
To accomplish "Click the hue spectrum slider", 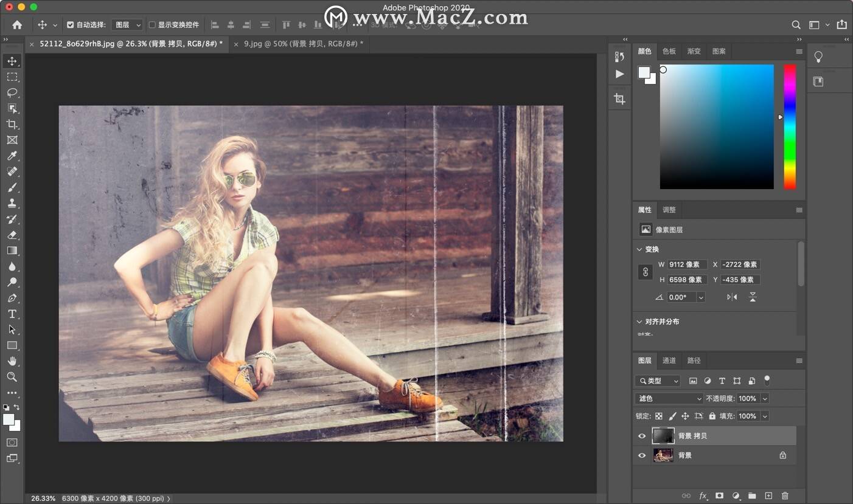I will point(790,126).
